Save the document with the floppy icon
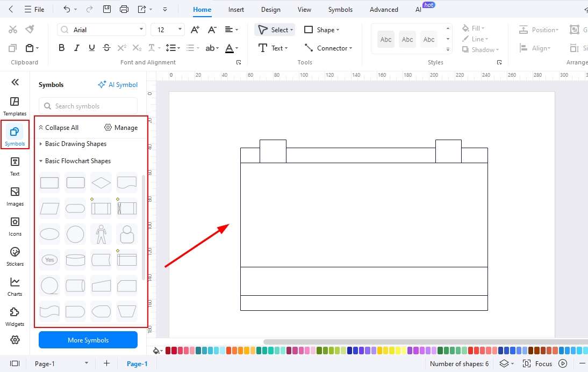Viewport: 588px width, 372px height. pyautogui.click(x=107, y=9)
